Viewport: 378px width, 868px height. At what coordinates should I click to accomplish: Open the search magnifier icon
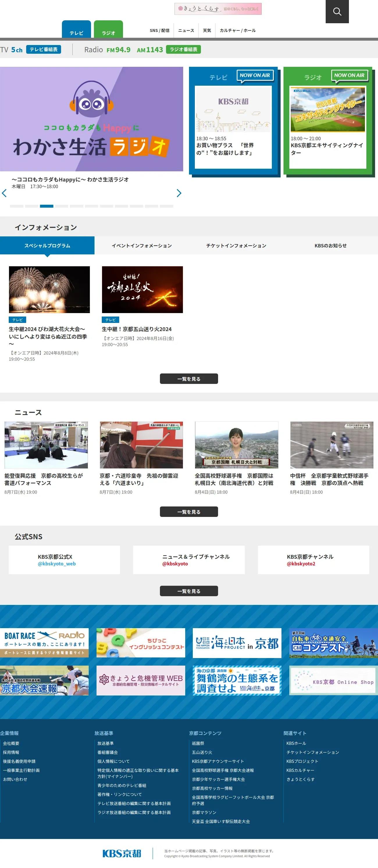point(337,11)
